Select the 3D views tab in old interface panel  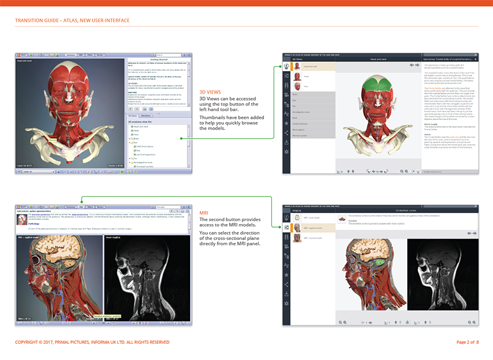133,116
